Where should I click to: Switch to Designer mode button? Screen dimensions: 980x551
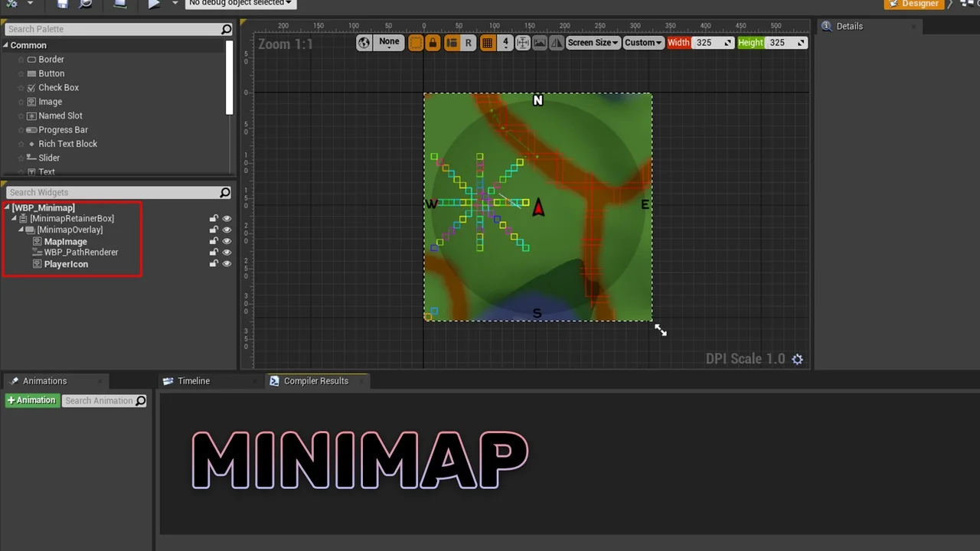click(x=913, y=4)
